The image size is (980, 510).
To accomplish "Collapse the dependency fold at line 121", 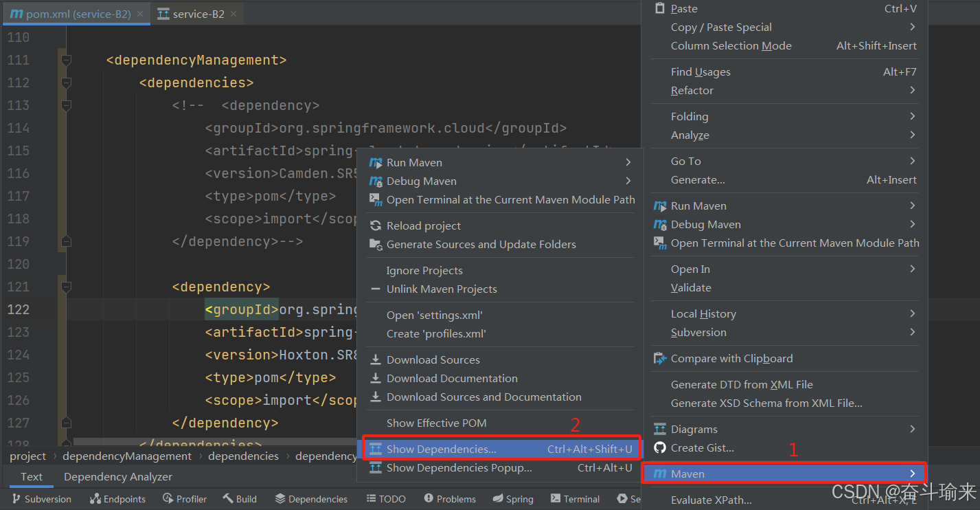I will [x=66, y=287].
